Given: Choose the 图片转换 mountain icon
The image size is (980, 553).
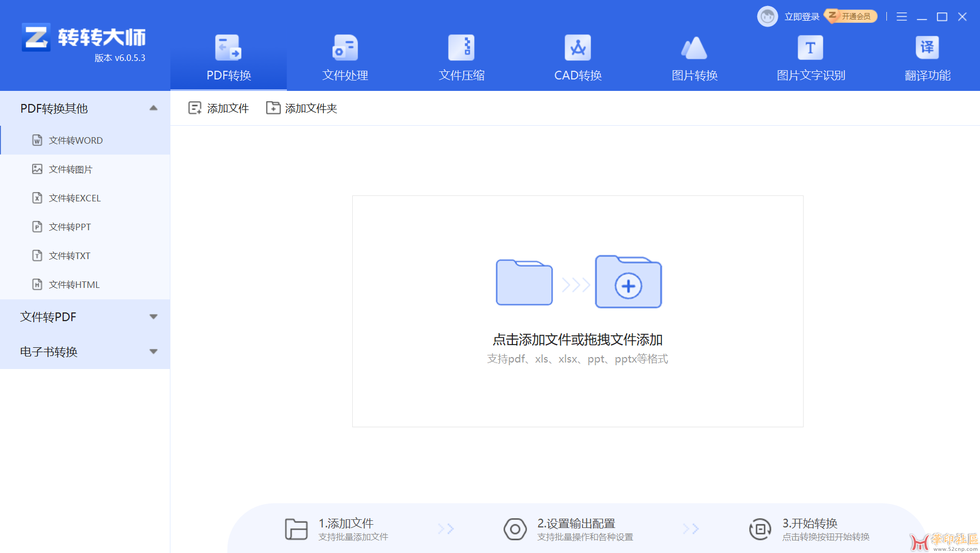Looking at the screenshot, I should click(x=694, y=48).
